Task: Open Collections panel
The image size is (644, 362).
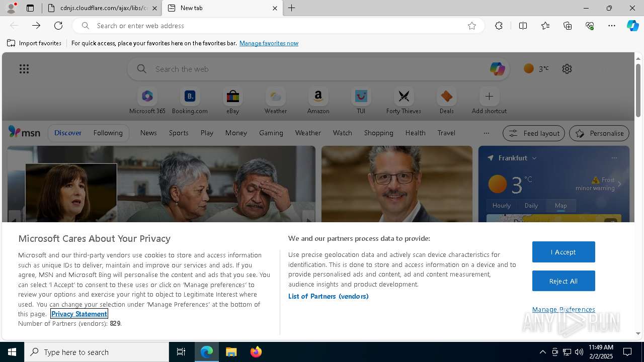Action: [568, 26]
